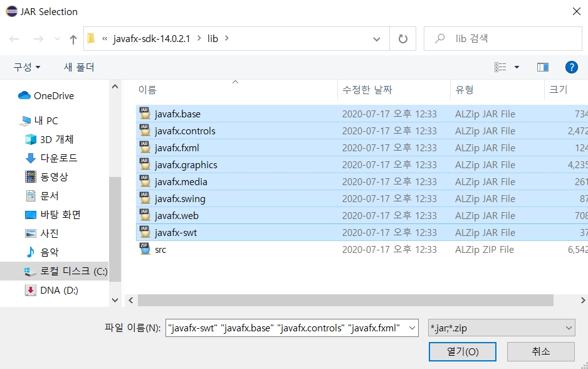Select javafx.controls file
Image resolution: width=588 pixels, height=369 pixels.
[x=362, y=131]
